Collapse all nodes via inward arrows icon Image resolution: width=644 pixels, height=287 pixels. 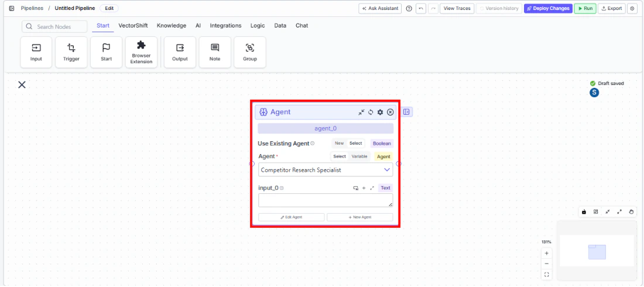coord(608,212)
